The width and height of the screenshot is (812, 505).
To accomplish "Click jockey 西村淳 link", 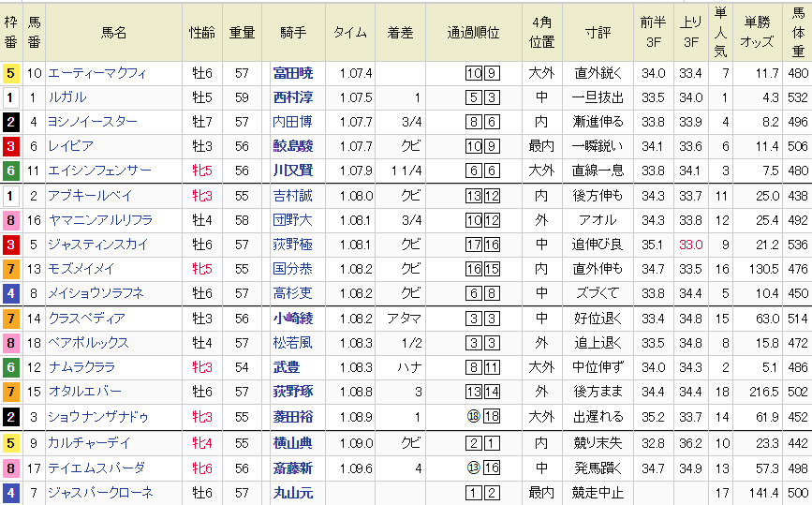I will [x=292, y=97].
